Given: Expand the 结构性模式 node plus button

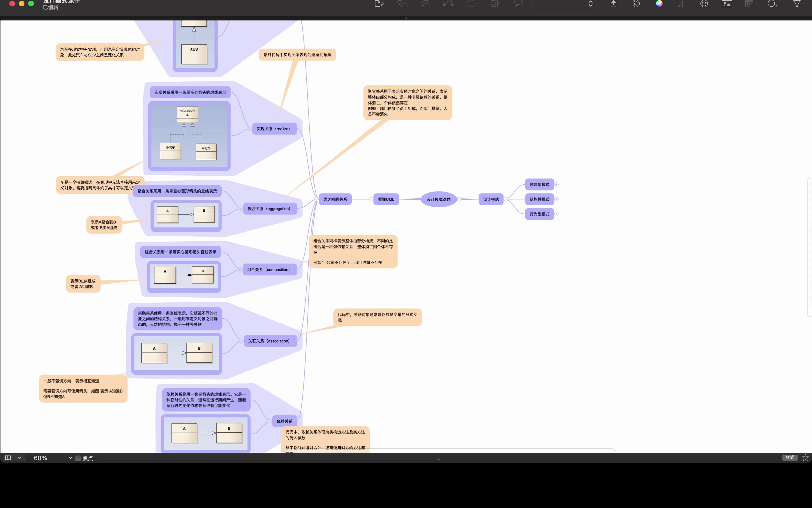Looking at the screenshot, I should (556, 199).
